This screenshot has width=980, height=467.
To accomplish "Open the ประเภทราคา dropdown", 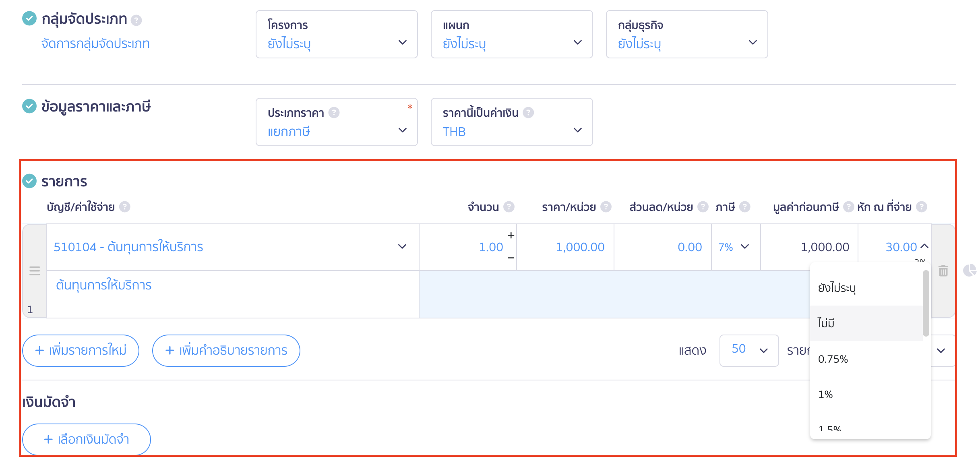I will (x=337, y=122).
